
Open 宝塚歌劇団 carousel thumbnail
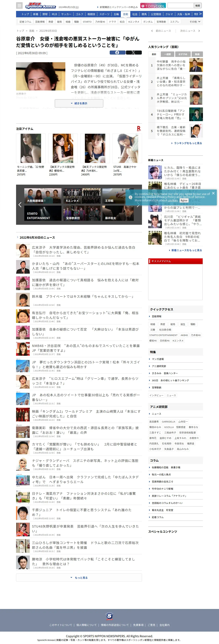tap(82, 213)
